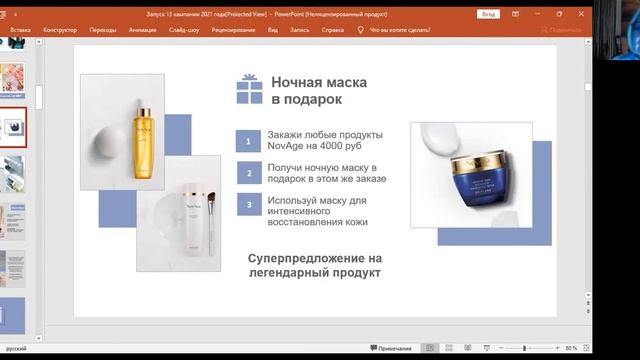Screen dimensions: 640x360
Task: Click main editor scroll up arrow
Action: [588, 42]
